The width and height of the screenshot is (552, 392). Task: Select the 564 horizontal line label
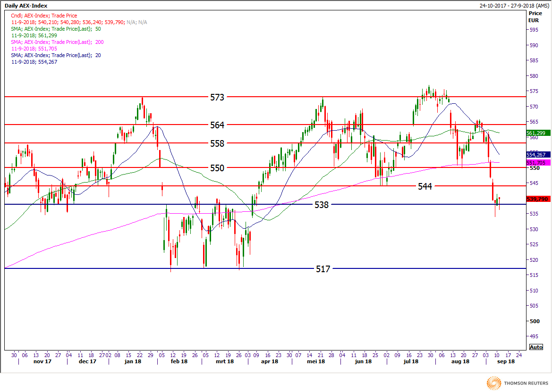pyautogui.click(x=217, y=125)
